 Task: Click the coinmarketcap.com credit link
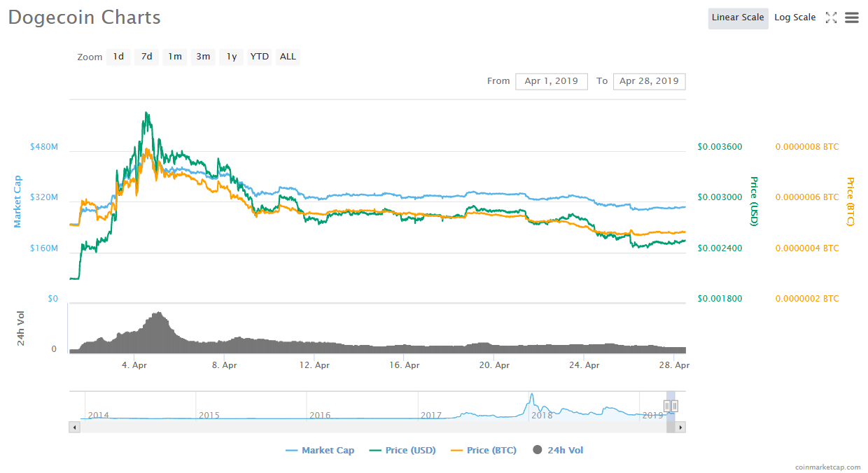(x=828, y=467)
